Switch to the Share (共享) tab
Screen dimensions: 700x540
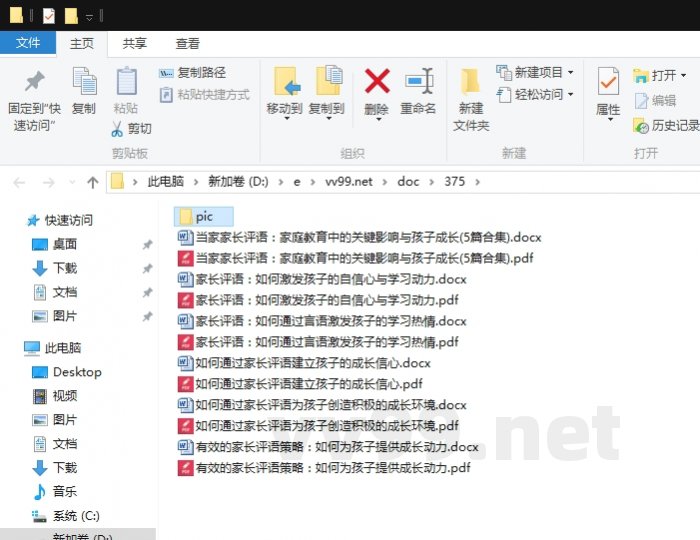pos(134,43)
